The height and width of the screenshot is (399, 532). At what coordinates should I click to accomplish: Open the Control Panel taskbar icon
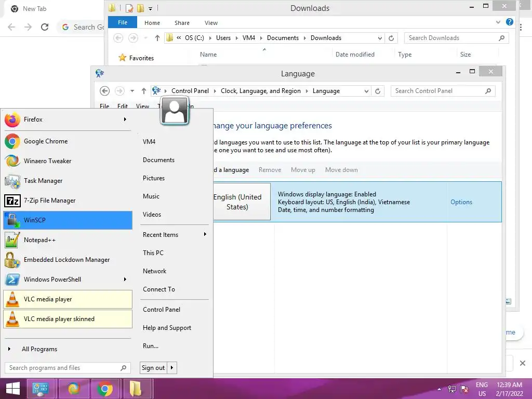pos(41,389)
